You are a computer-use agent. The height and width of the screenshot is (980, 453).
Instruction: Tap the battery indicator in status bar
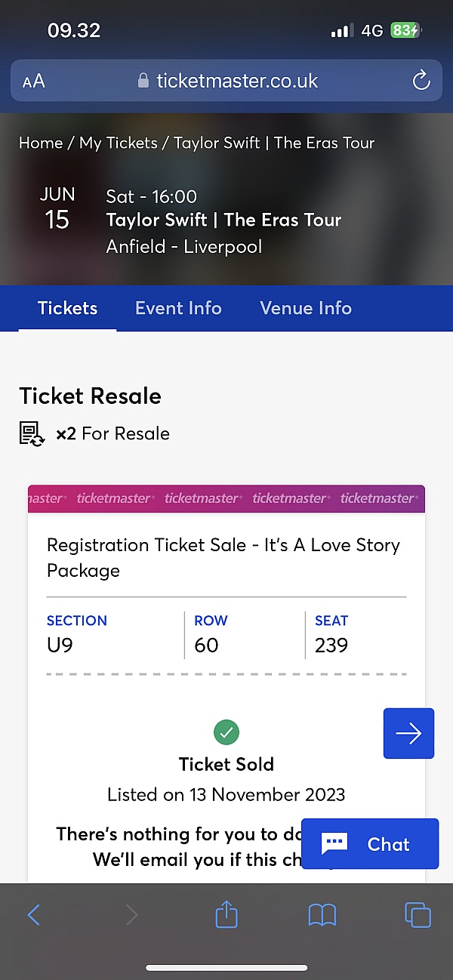click(406, 31)
